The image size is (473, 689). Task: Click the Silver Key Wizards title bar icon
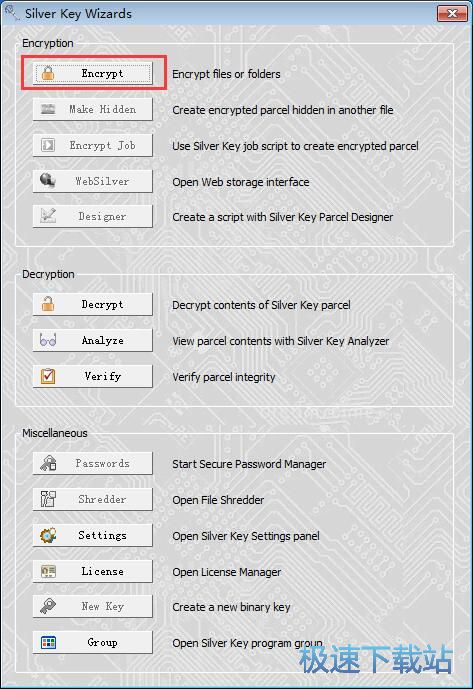(12, 13)
